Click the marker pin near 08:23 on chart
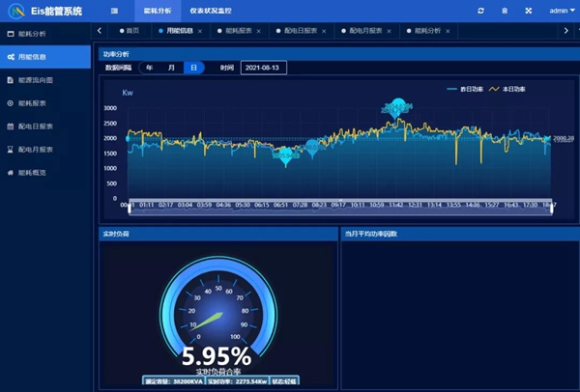 click(x=312, y=149)
